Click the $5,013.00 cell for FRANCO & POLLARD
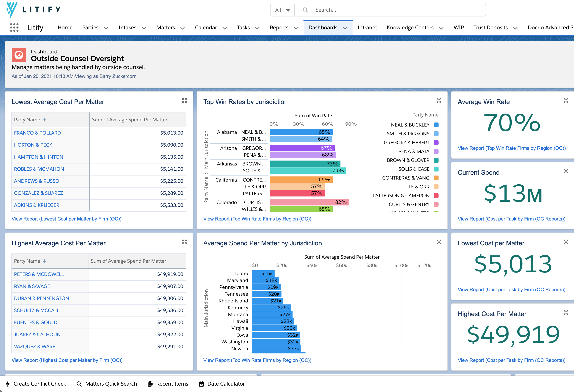This screenshot has width=574, height=392. (x=138, y=133)
